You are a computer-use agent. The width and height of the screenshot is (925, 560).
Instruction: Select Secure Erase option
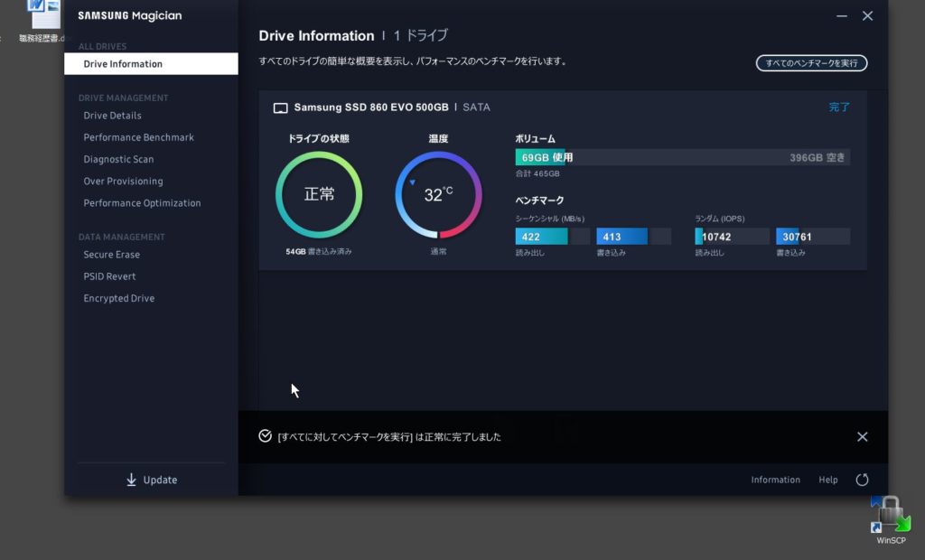[111, 255]
